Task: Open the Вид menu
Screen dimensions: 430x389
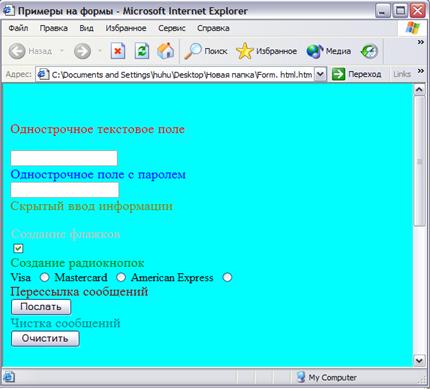Action: 86,28
